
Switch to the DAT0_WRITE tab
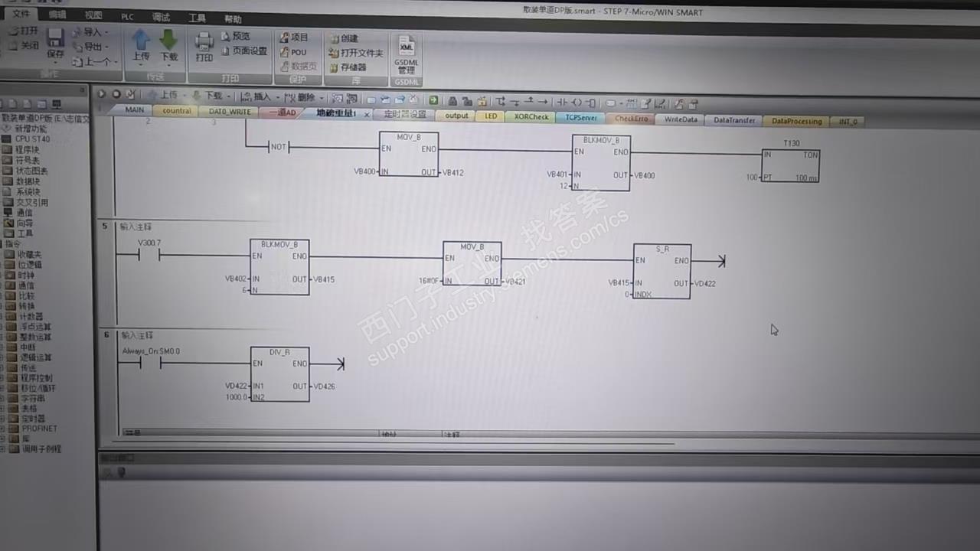(x=230, y=112)
